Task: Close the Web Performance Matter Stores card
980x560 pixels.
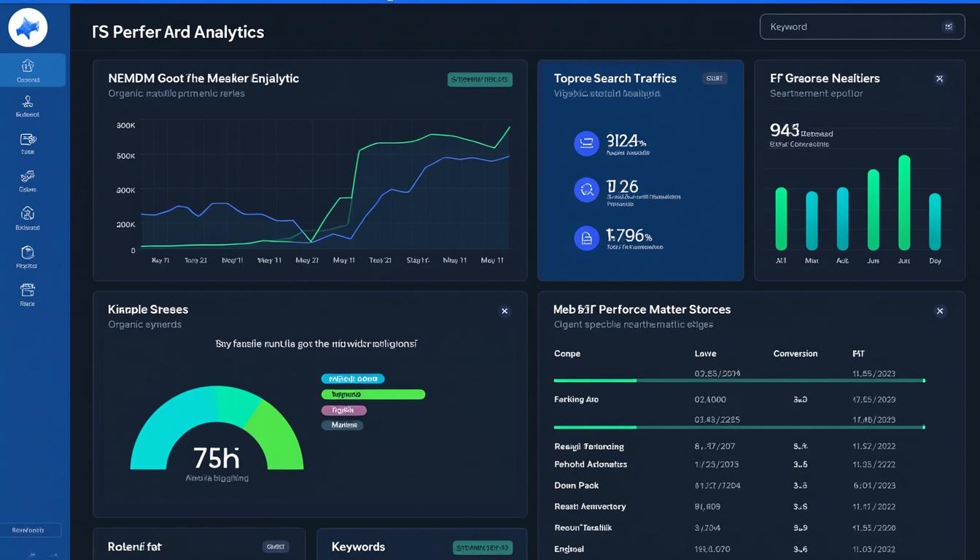Action: [x=940, y=311]
